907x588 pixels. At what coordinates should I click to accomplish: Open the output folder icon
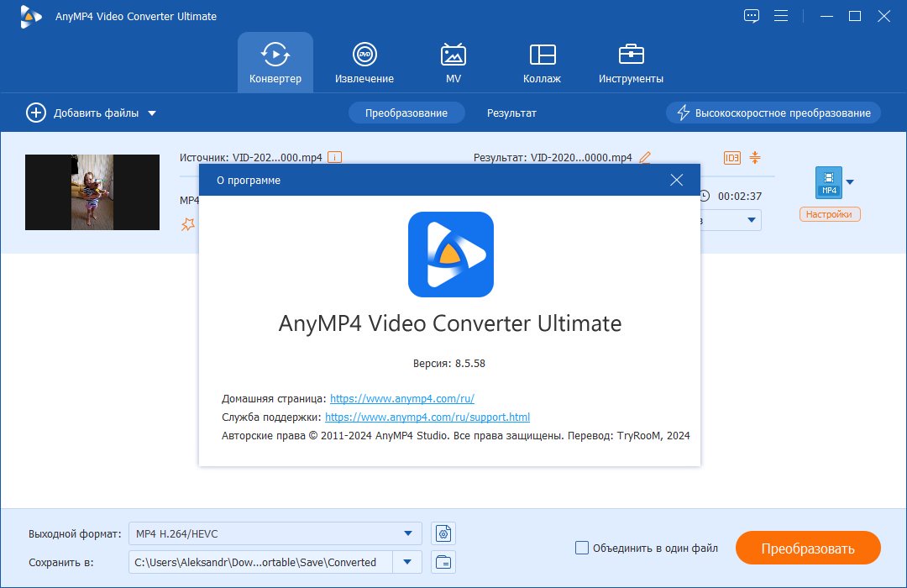[443, 562]
